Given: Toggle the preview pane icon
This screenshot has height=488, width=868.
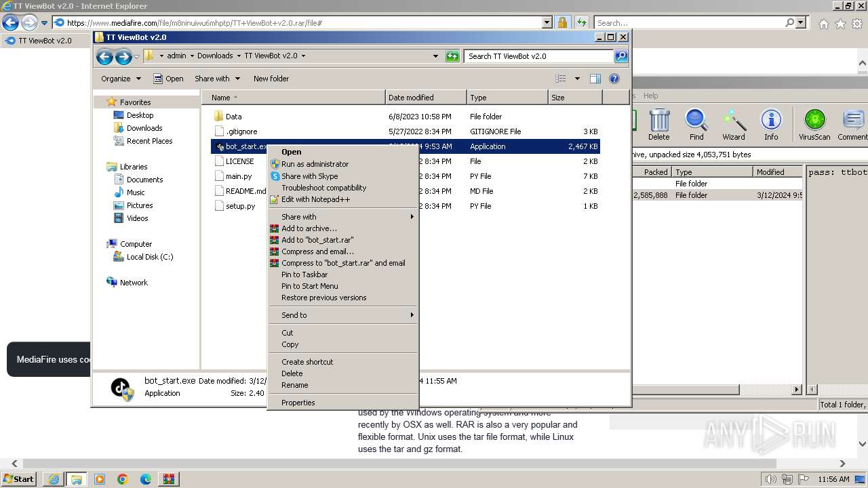Looking at the screenshot, I should [x=595, y=79].
